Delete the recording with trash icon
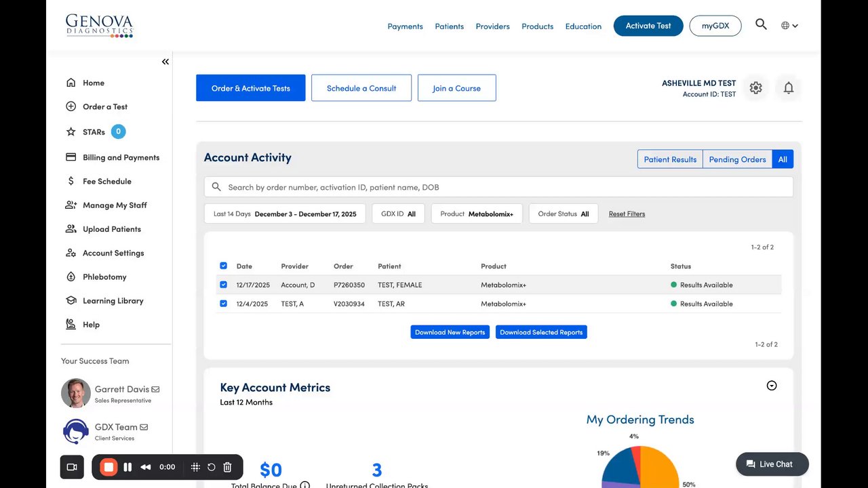Image resolution: width=868 pixels, height=488 pixels. click(x=228, y=467)
